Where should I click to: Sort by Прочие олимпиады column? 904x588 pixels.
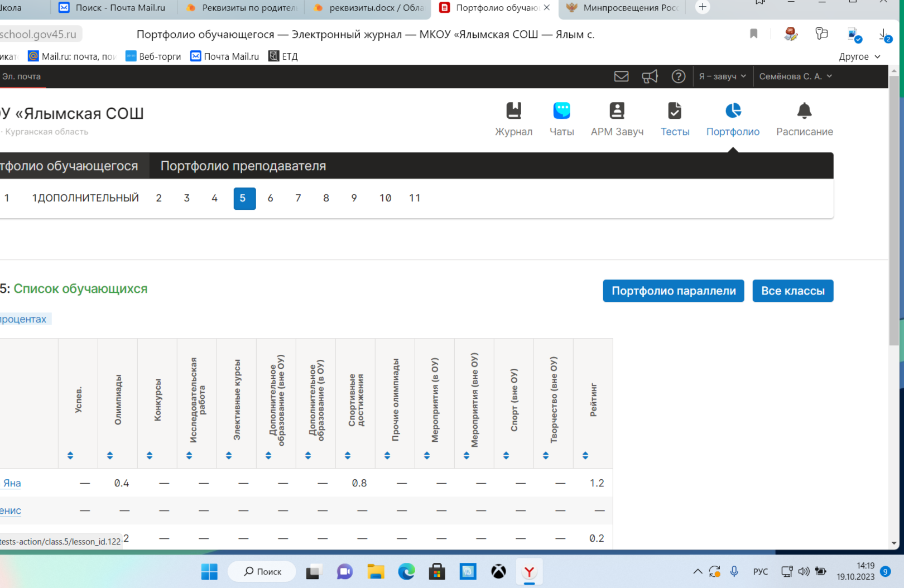[387, 455]
